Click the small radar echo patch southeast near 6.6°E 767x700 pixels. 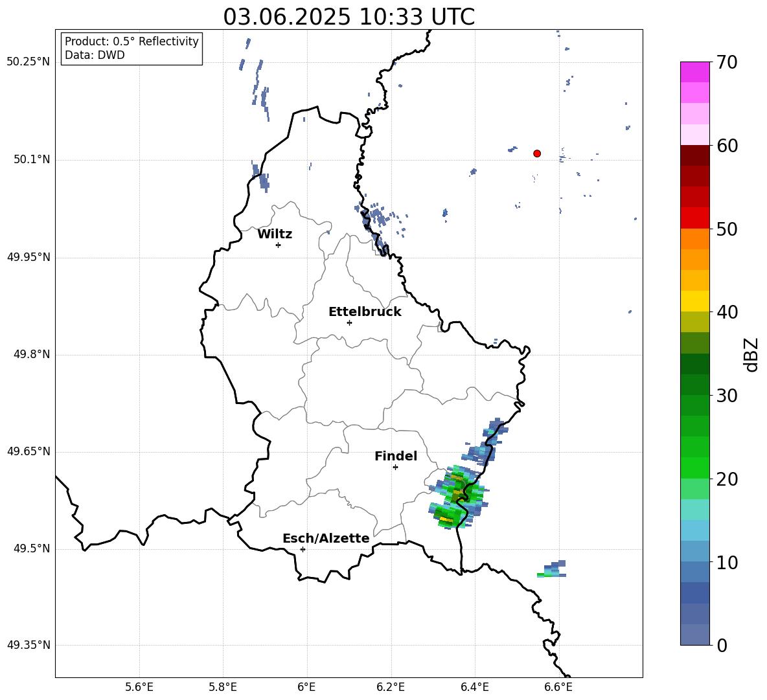click(552, 569)
